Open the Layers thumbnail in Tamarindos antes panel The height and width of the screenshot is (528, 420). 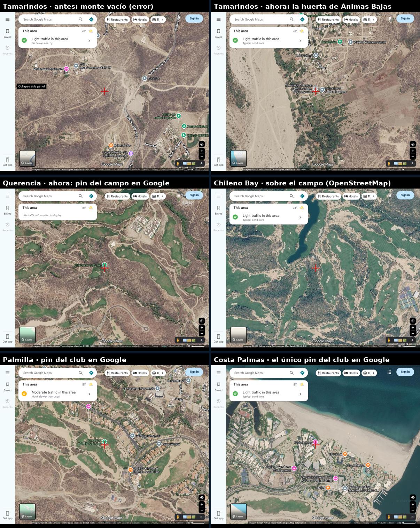27,158
